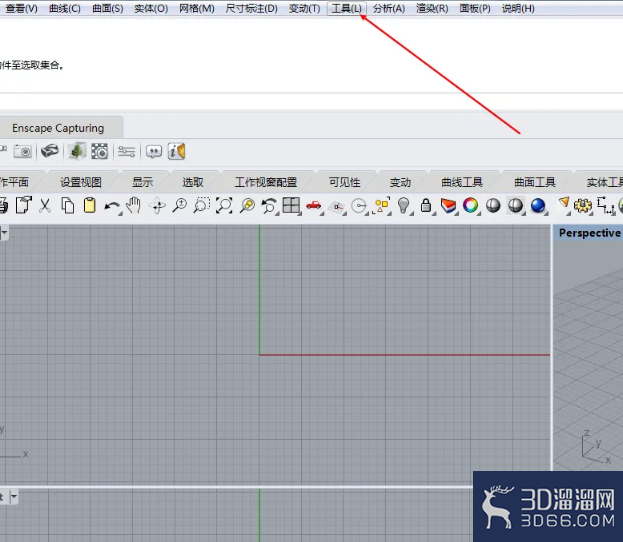Click the Undo view change icon
623x542 pixels.
coord(269,206)
